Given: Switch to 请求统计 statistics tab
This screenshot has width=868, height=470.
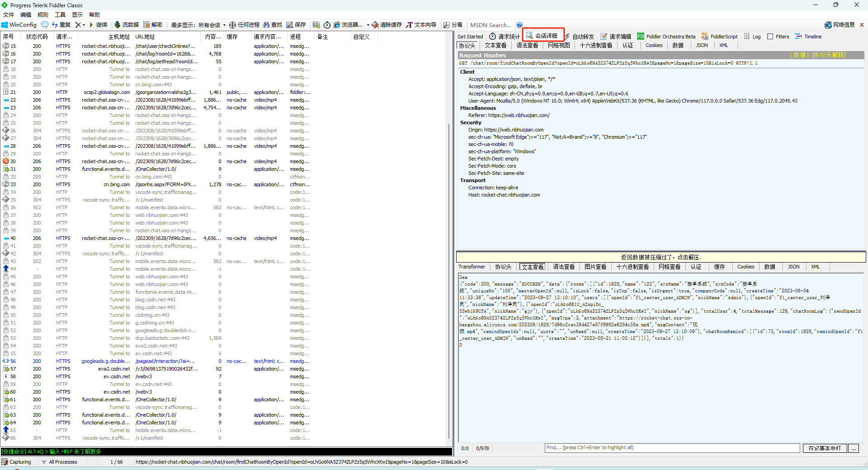Looking at the screenshot, I should click(505, 37).
